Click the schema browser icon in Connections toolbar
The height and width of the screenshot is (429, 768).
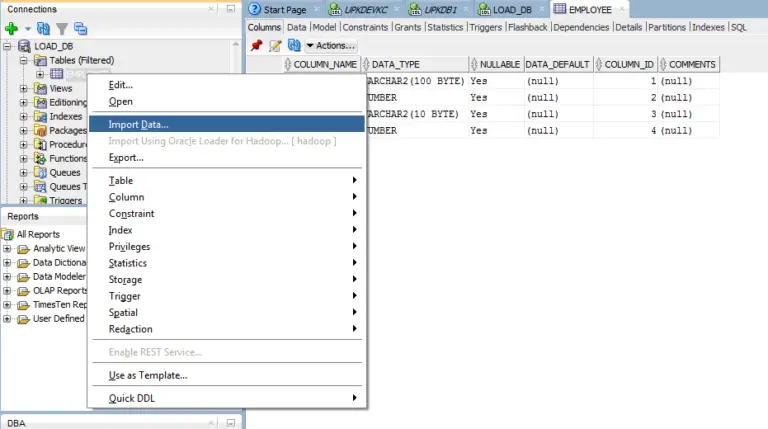coord(80,29)
